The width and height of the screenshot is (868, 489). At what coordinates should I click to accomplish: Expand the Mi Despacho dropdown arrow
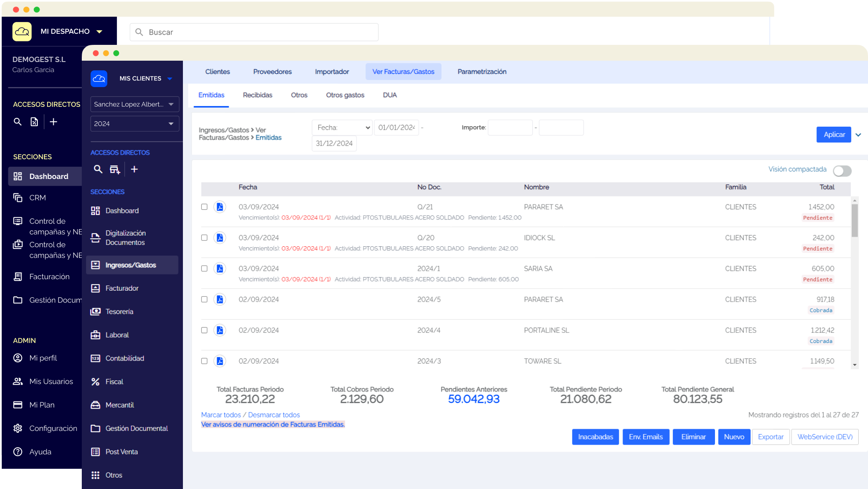pos(99,32)
